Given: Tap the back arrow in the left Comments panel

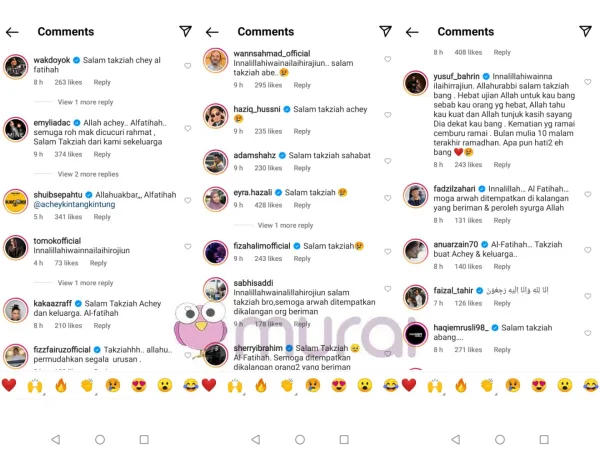Looking at the screenshot, I should pyautogui.click(x=12, y=32).
